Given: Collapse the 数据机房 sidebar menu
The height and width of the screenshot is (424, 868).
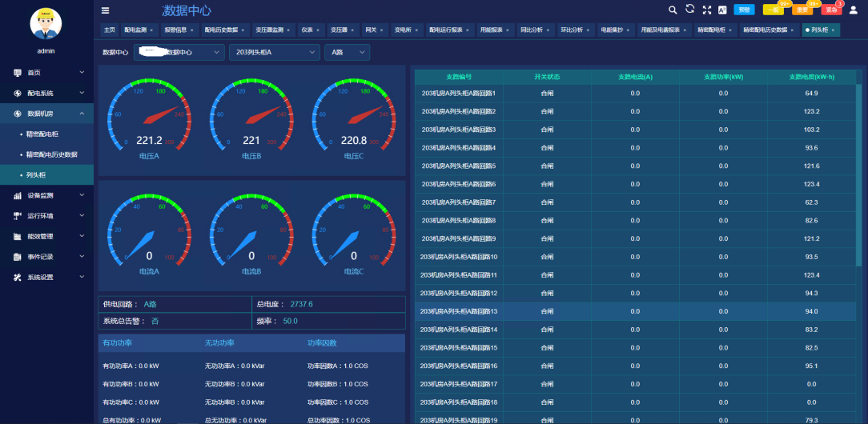Looking at the screenshot, I should click(46, 114).
